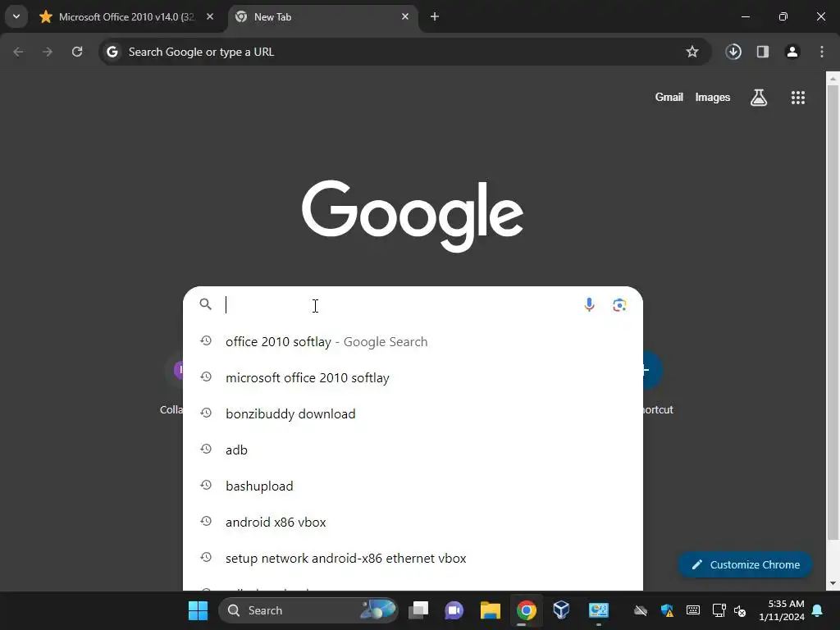Screen dimensions: 840x630
Task: Open the notifications bell icon
Action: click(818, 610)
